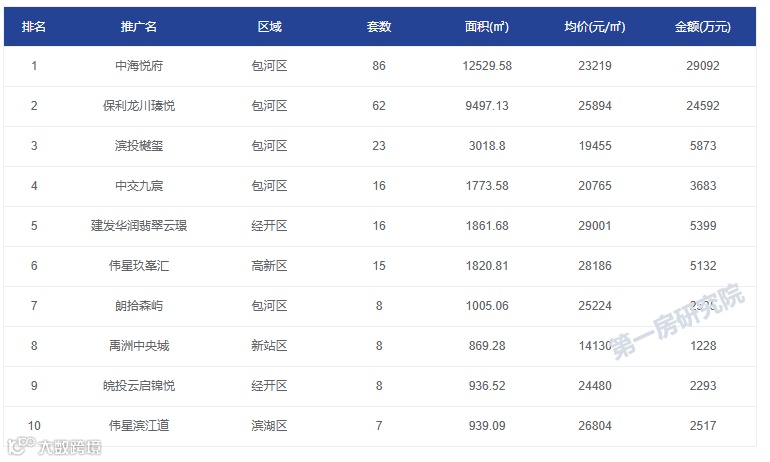Select the project name 中海悦府
The height and width of the screenshot is (462, 770).
tap(139, 66)
